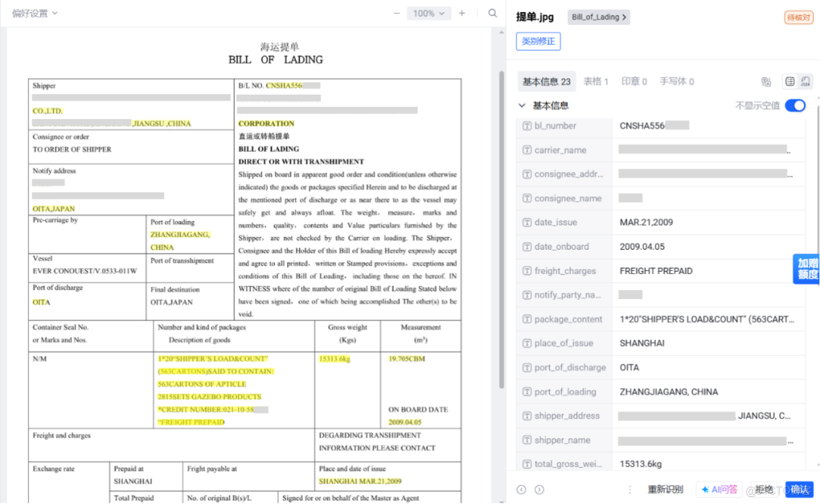Image resolution: width=820 pixels, height=504 pixels.
Task: Confirm with the blue 确认 button
Action: pyautogui.click(x=799, y=490)
